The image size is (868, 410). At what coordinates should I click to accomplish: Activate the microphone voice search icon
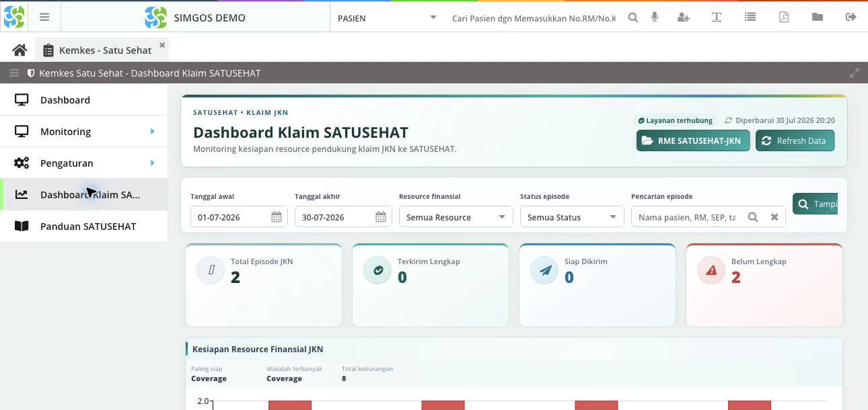(655, 17)
